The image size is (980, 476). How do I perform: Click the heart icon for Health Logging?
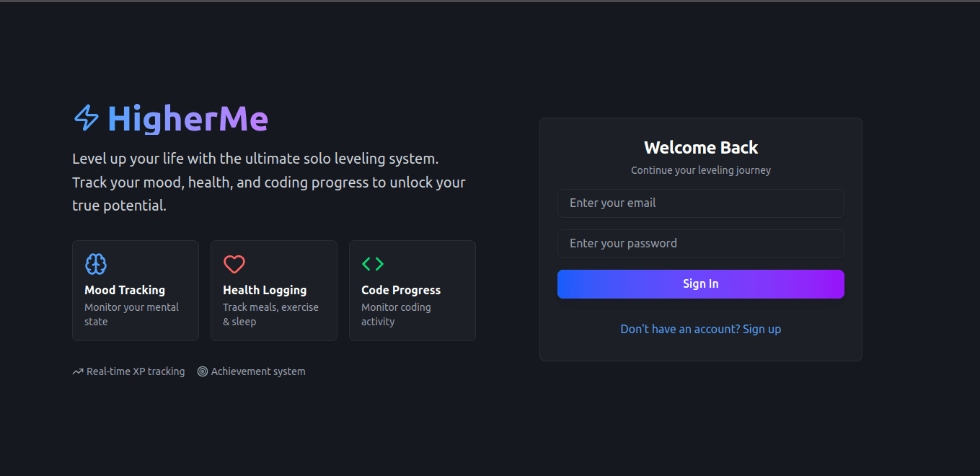234,264
